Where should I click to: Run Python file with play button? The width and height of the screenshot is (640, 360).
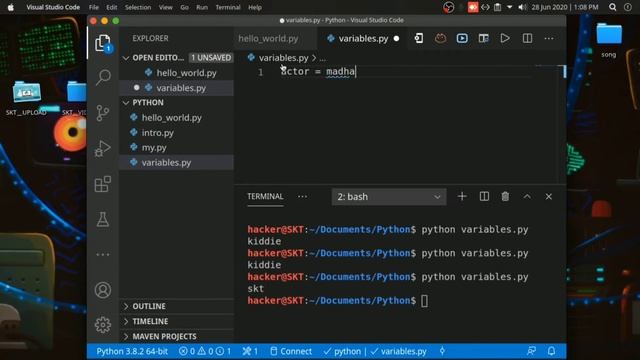point(505,38)
